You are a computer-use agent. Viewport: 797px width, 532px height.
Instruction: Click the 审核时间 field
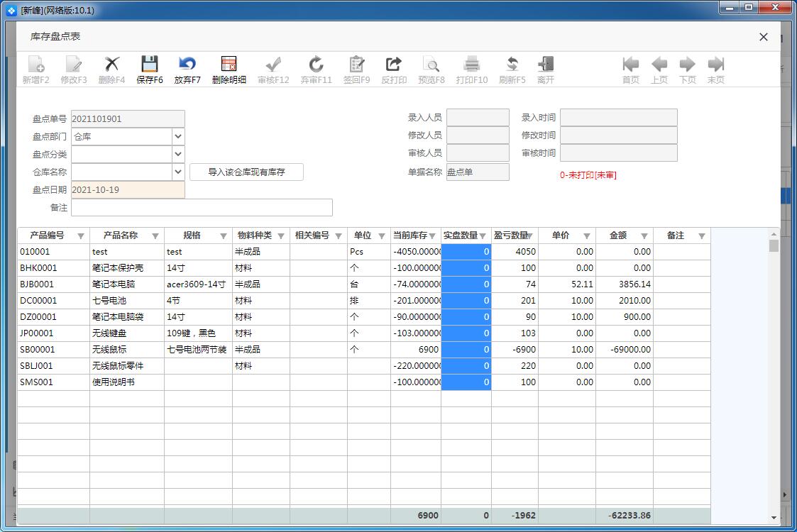pyautogui.click(x=619, y=153)
